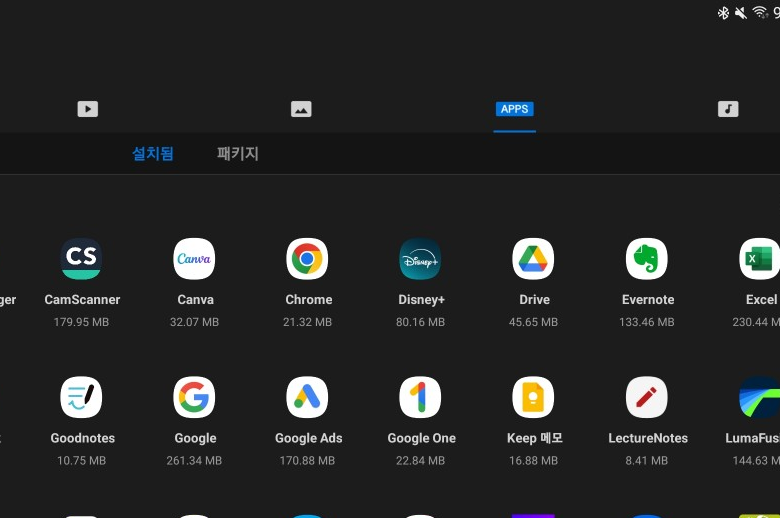Click the Keep 메모 name label
Screen dimensions: 780x518
(535, 438)
